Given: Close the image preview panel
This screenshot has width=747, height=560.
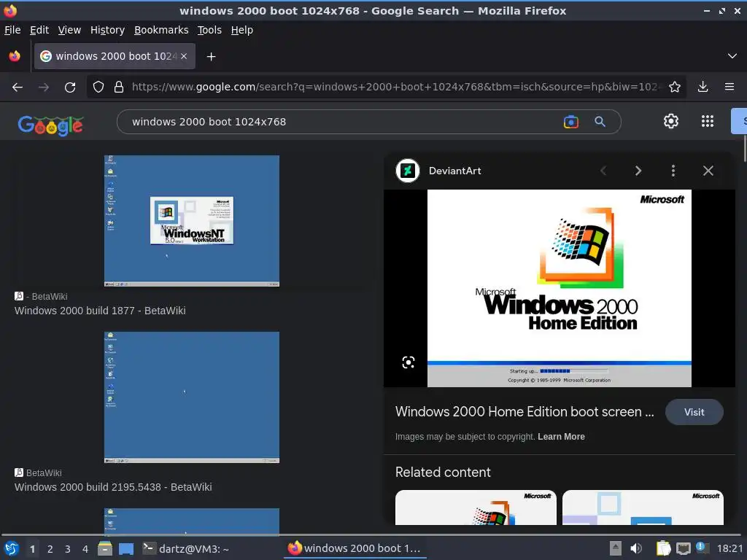Looking at the screenshot, I should click(708, 171).
